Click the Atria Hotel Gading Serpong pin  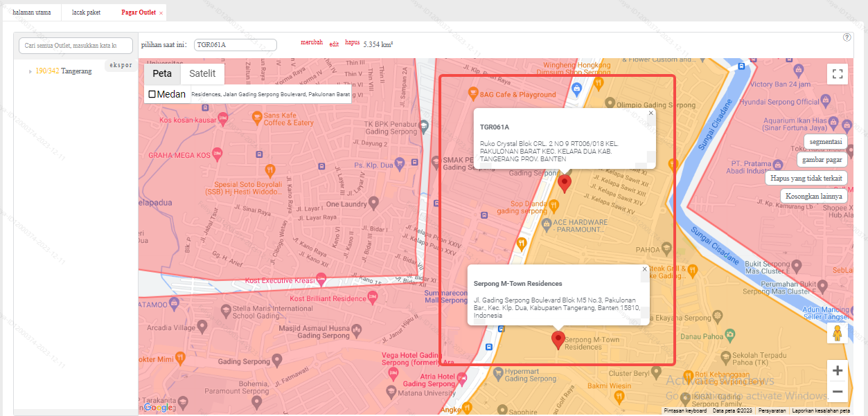[x=463, y=377]
